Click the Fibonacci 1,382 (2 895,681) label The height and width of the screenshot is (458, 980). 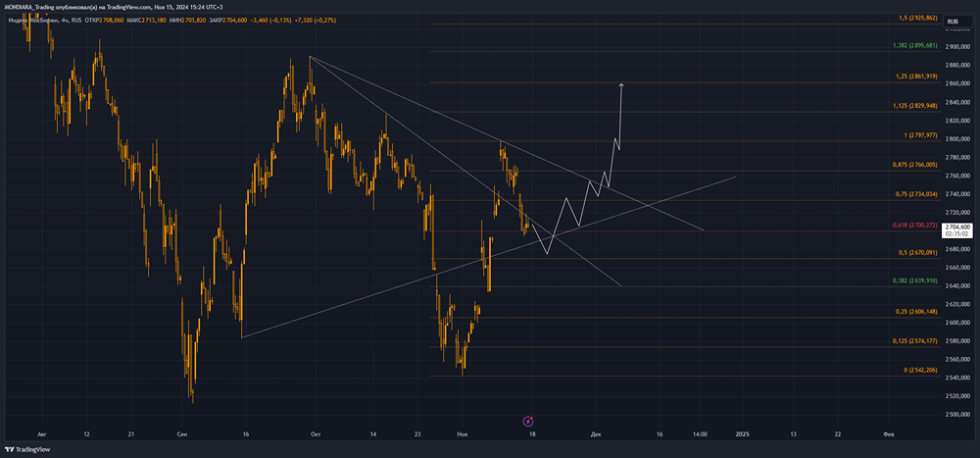[915, 46]
